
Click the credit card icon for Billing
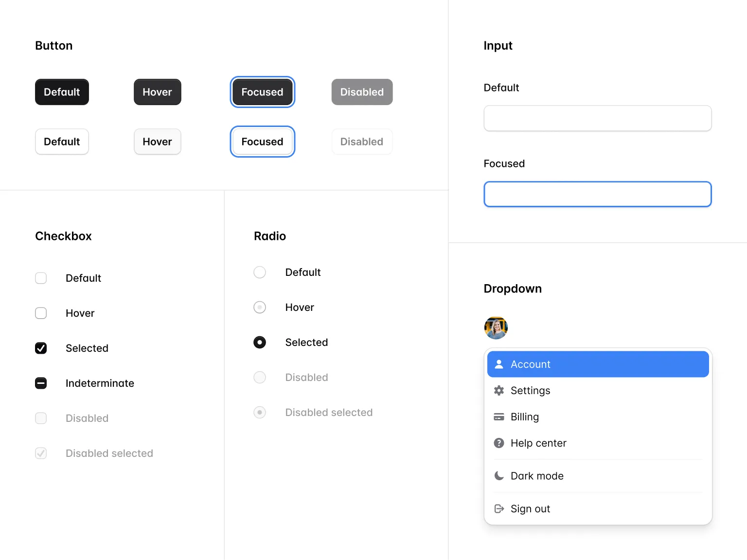(498, 417)
